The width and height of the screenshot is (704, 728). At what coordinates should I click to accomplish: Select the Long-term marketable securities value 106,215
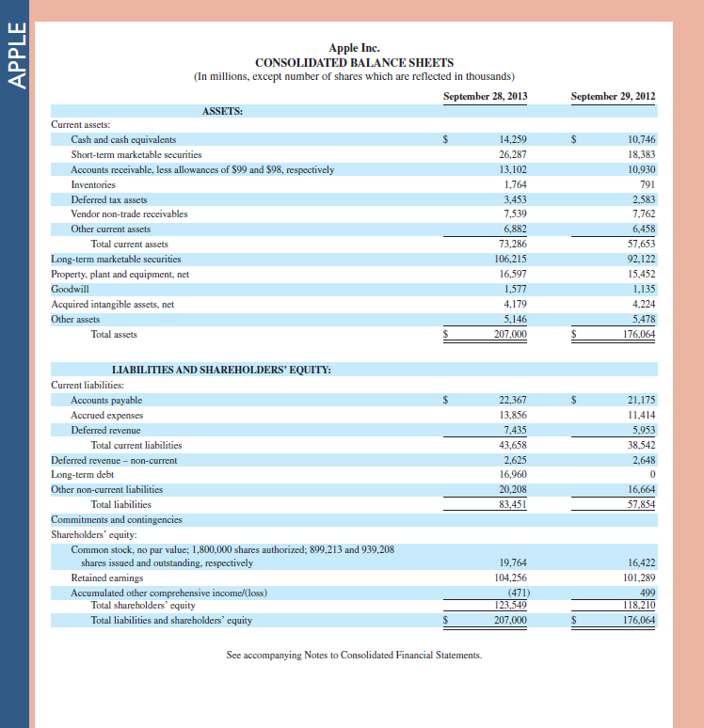509,259
